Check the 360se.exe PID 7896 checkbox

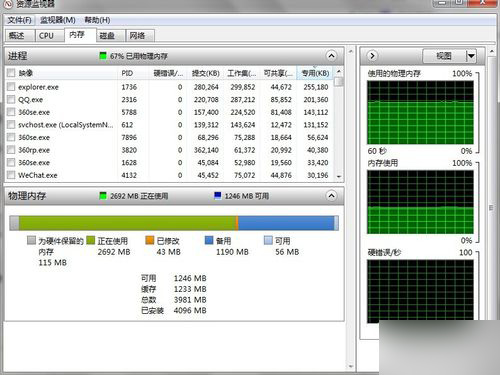[x=11, y=137]
